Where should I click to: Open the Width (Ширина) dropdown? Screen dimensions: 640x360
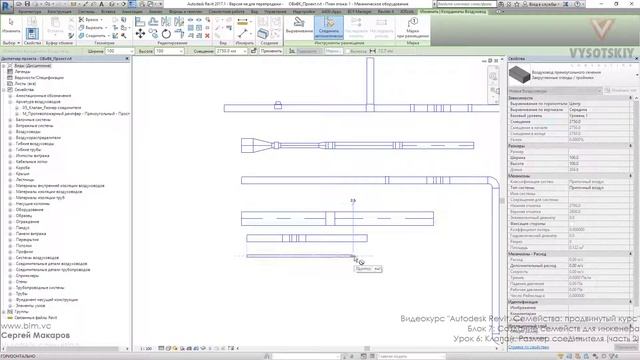[x=131, y=51]
